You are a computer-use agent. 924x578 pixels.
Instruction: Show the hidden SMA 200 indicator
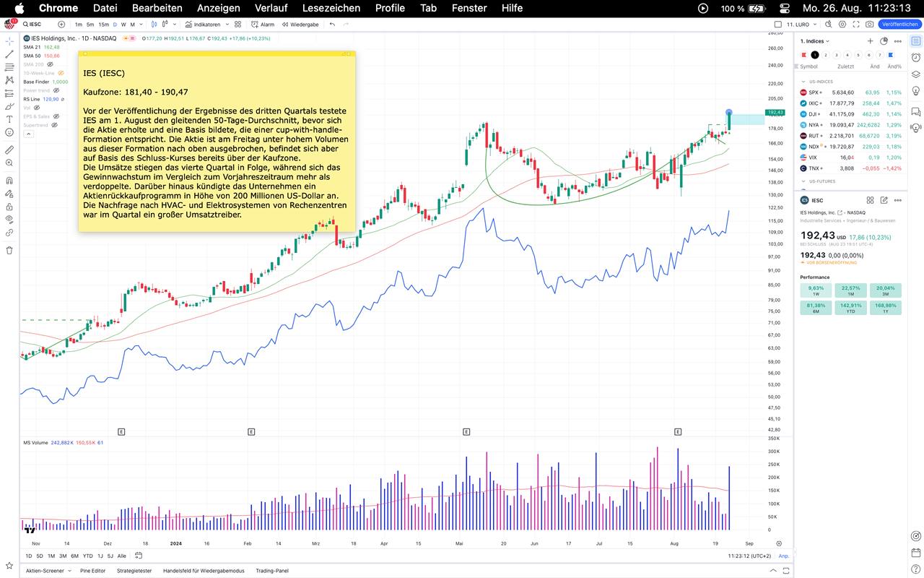click(50, 64)
